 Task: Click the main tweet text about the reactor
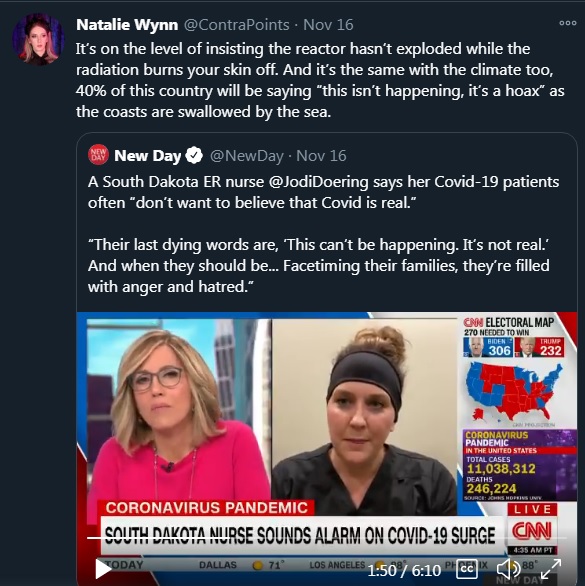pos(320,80)
